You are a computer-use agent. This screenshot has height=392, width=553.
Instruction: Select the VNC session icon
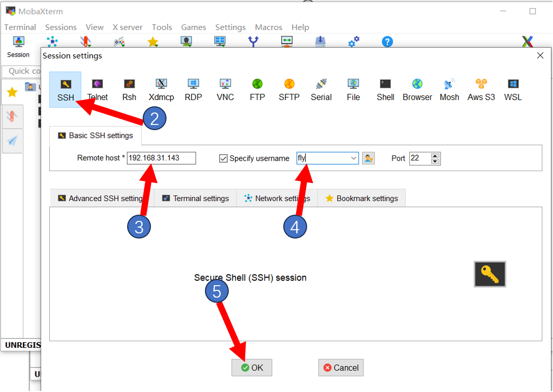click(225, 89)
